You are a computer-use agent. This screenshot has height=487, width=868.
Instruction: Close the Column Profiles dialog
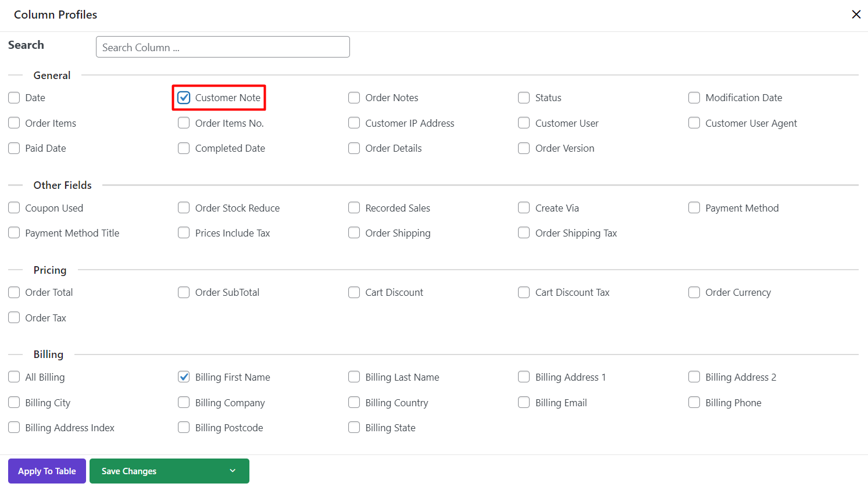(x=856, y=15)
